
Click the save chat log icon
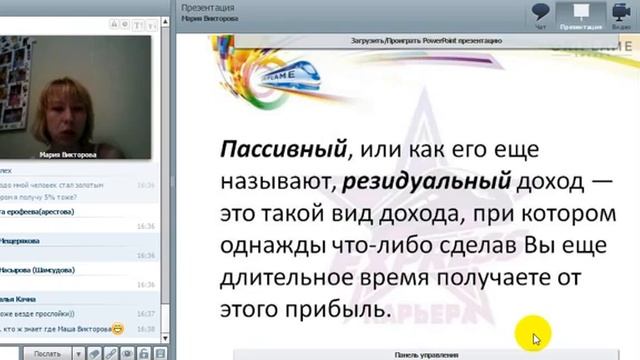pos(160,353)
